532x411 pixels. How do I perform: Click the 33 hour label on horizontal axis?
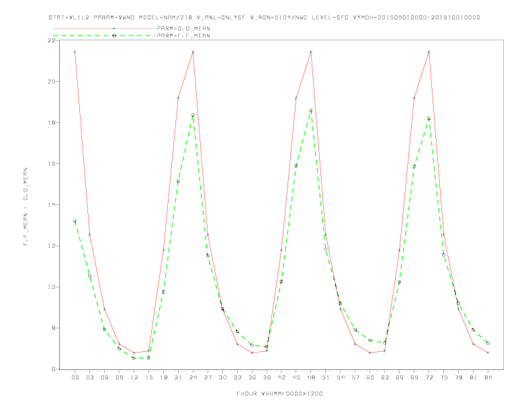[x=237, y=377]
